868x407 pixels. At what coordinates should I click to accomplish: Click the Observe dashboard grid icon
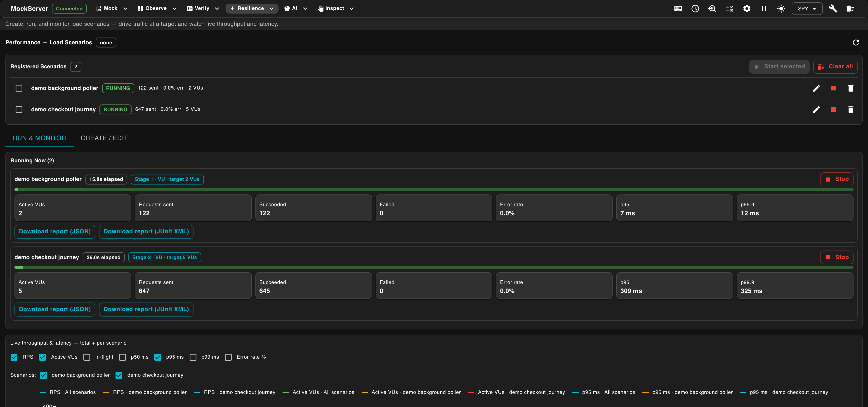click(141, 9)
